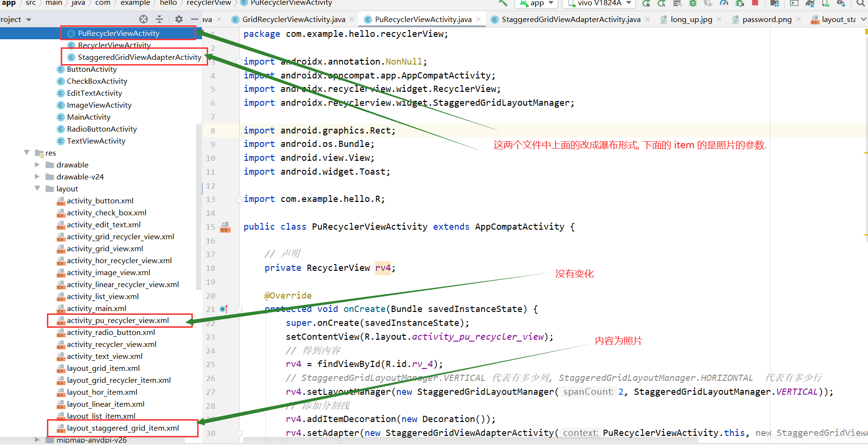Close the password.png tab
This screenshot has width=868, height=445.
[x=799, y=19]
